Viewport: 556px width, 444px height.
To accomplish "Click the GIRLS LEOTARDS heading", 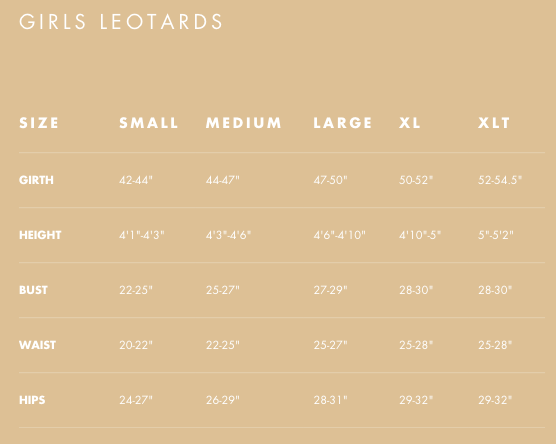I will [x=121, y=22].
